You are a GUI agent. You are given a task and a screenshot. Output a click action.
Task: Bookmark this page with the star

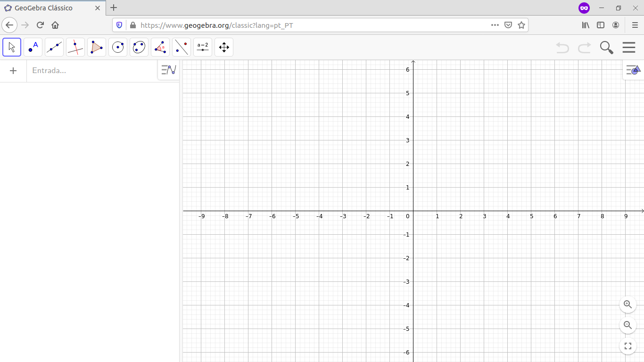[x=521, y=25]
